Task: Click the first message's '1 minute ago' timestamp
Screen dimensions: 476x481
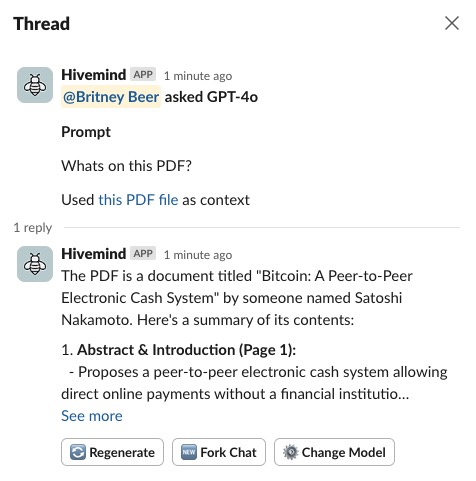Action: [198, 76]
